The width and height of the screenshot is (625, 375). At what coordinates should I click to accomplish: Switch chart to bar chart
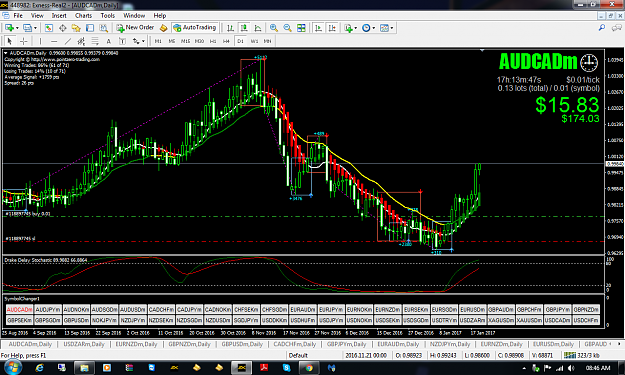click(x=230, y=28)
